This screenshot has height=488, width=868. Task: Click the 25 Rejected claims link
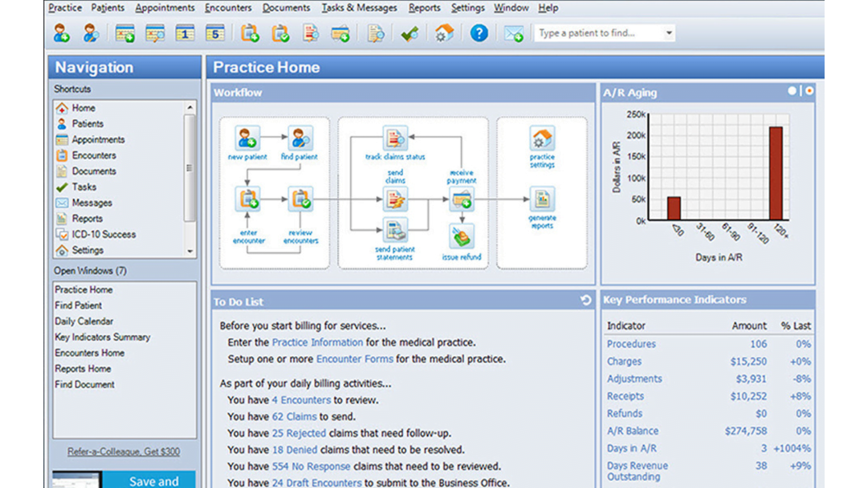click(299, 433)
